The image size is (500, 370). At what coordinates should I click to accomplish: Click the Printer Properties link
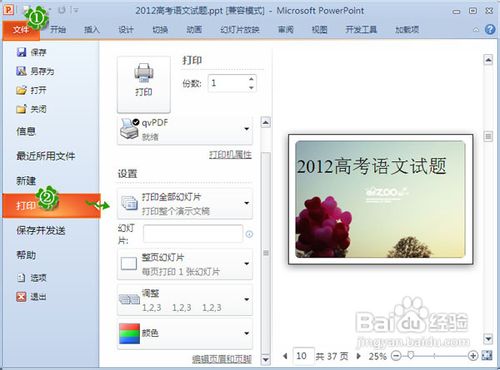coord(230,155)
